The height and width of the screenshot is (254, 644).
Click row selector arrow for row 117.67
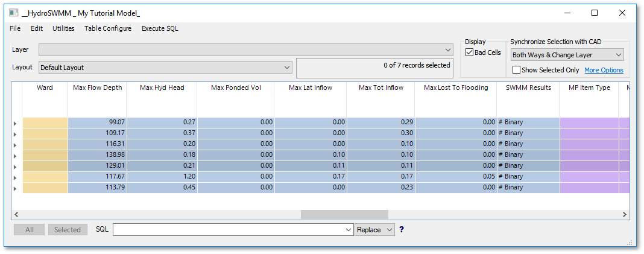tap(16, 177)
